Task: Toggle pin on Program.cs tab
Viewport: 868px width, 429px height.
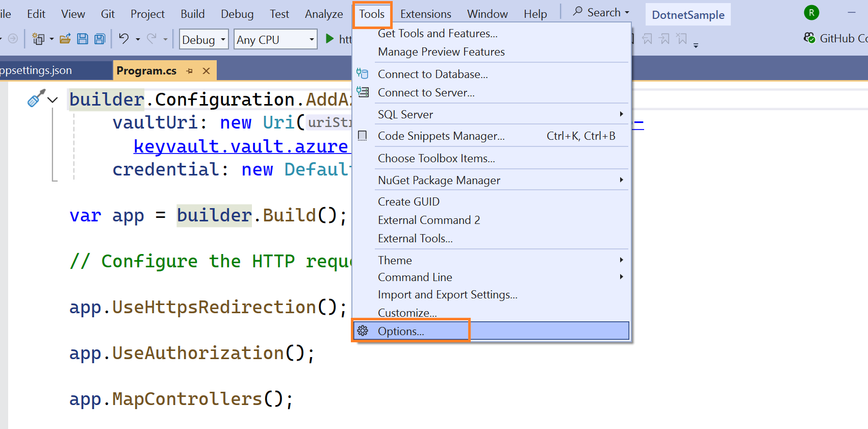Action: click(190, 71)
